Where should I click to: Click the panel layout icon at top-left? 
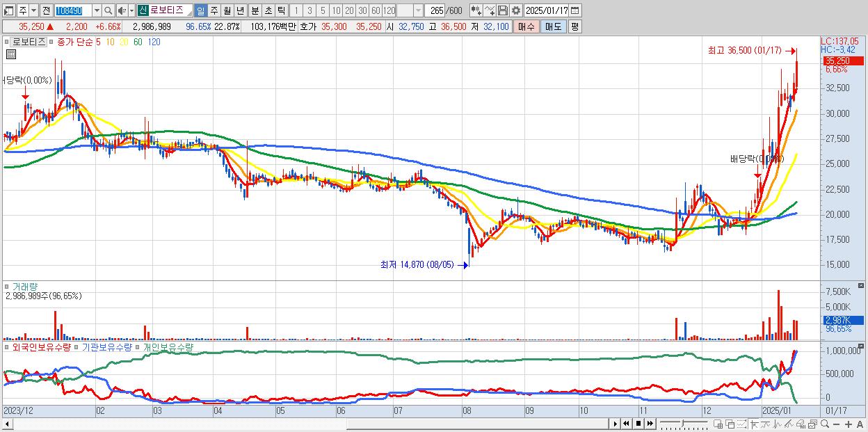[8, 10]
